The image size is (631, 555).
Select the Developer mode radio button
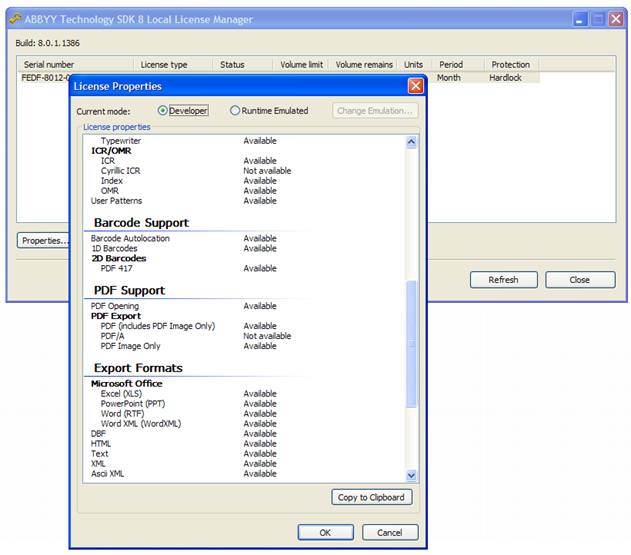[x=163, y=111]
